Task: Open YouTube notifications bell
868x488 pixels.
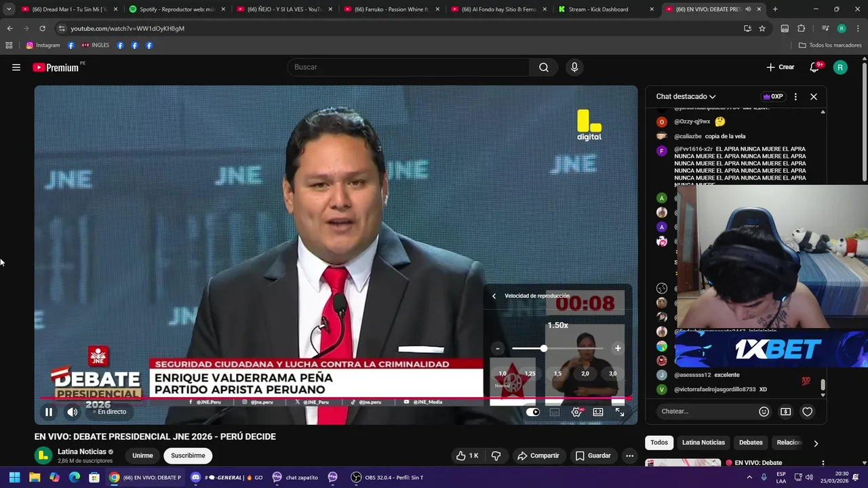Action: [815, 67]
